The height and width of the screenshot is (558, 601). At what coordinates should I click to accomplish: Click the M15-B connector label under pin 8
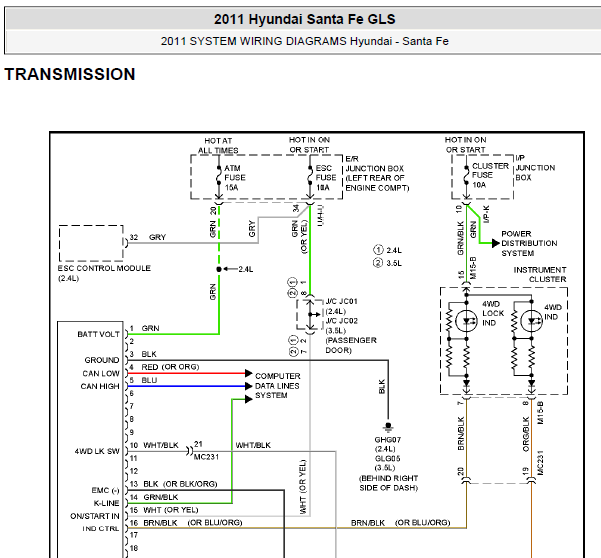[x=540, y=412]
